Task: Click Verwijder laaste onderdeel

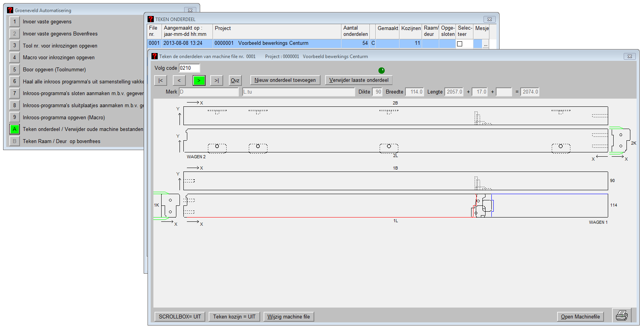Action: click(359, 80)
